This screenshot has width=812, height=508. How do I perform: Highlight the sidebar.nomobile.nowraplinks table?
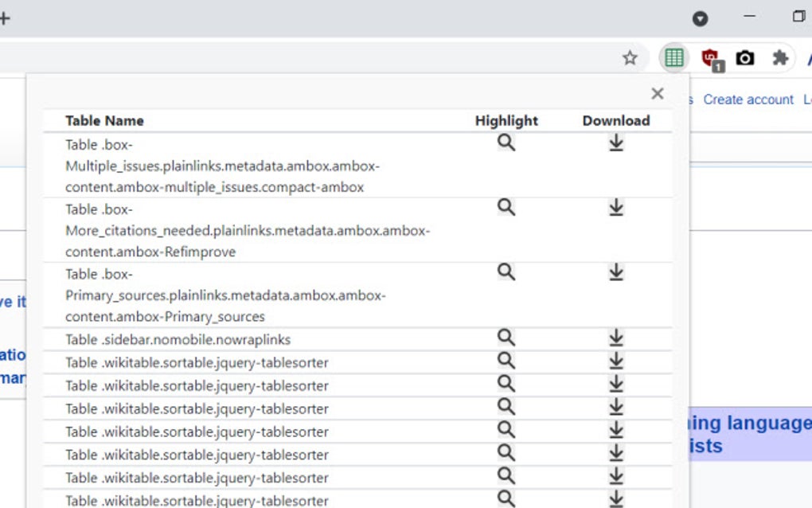point(506,338)
